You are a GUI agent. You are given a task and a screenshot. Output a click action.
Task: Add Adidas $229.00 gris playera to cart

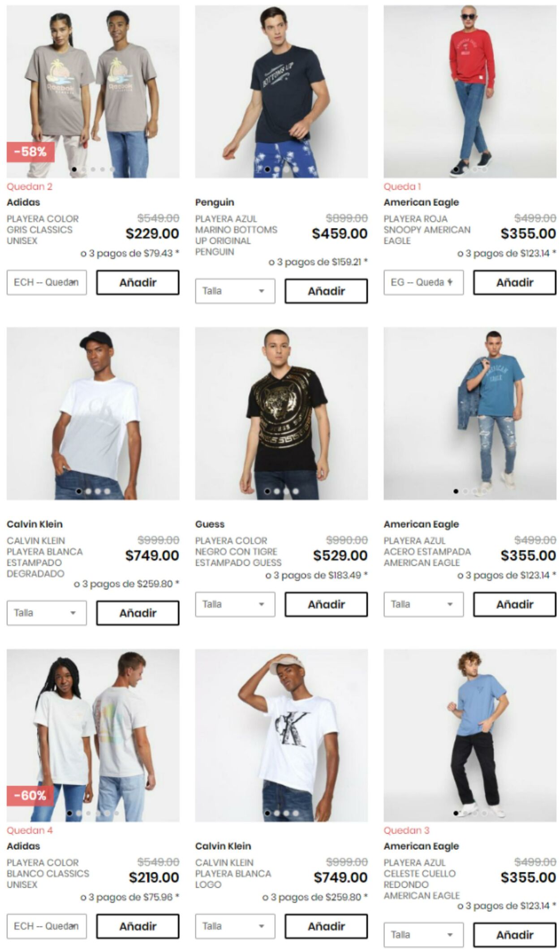(x=138, y=282)
